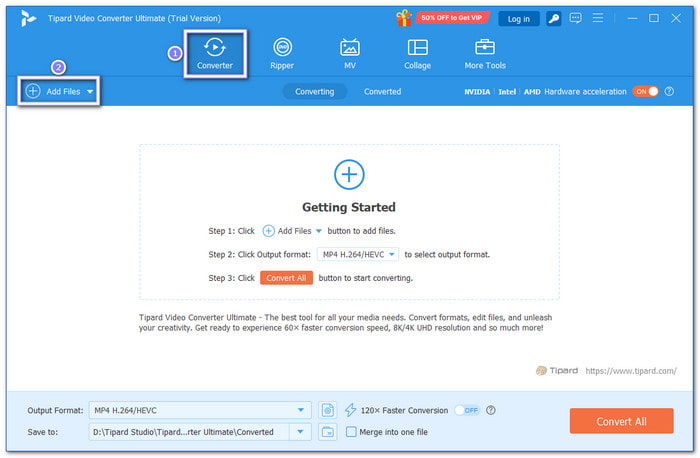Image resolution: width=700 pixels, height=458 pixels.
Task: Switch to the MV maker
Action: 350,53
